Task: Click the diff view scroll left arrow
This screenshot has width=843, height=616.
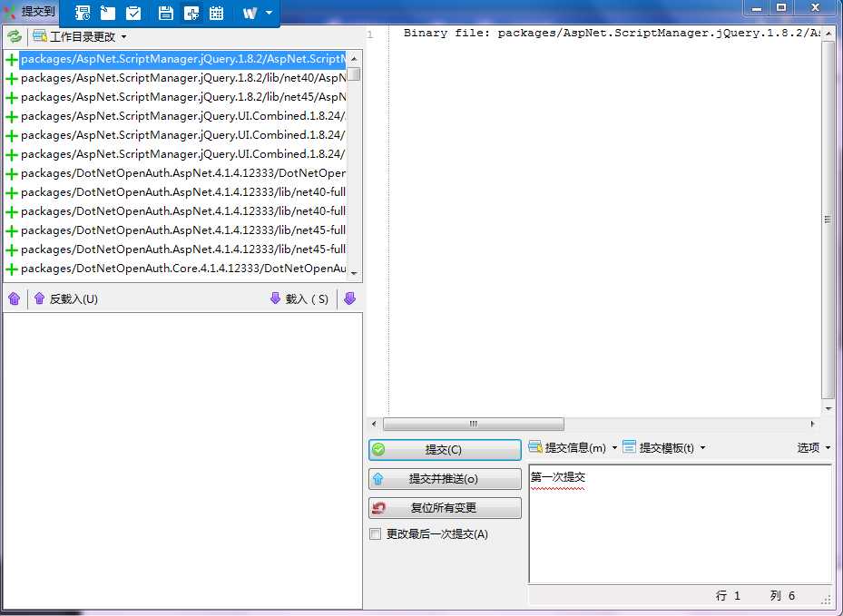Action: [x=374, y=424]
